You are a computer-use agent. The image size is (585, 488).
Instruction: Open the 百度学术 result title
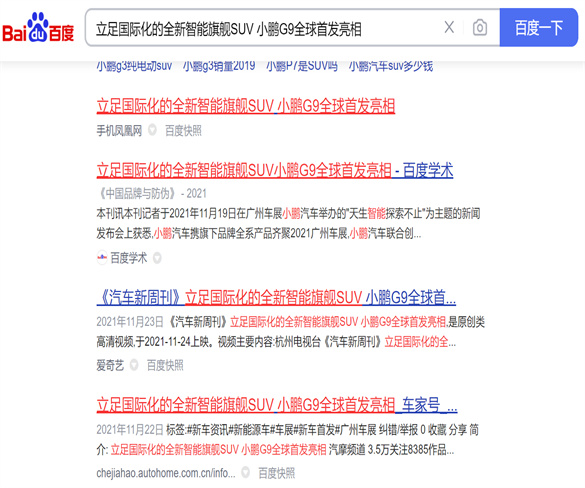275,170
